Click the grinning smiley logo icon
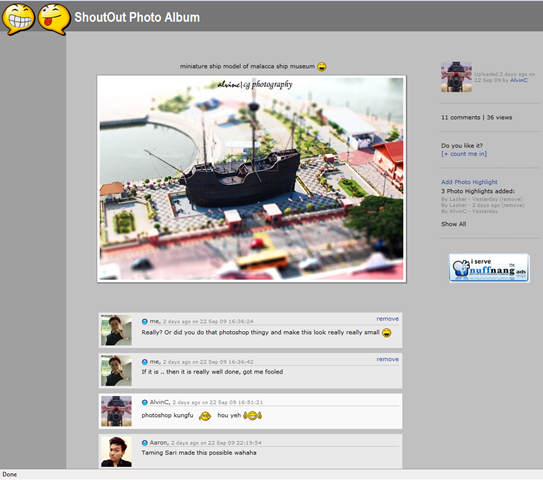This screenshot has height=480, width=543. tap(18, 19)
